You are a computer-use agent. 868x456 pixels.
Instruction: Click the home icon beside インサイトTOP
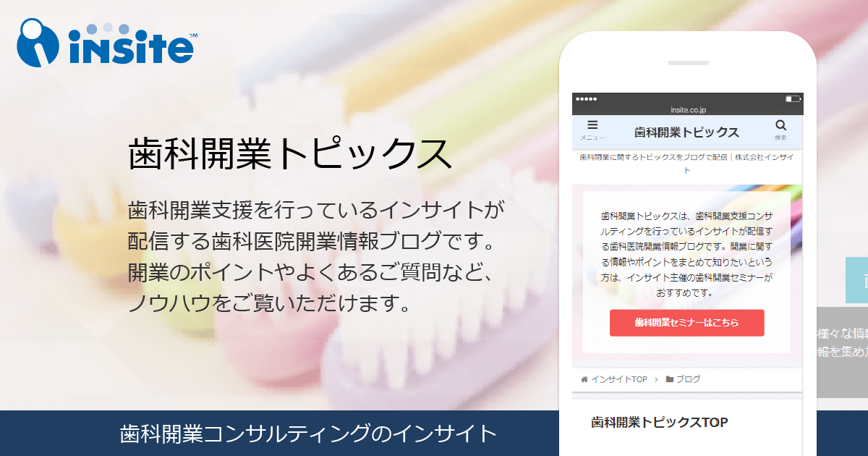point(584,379)
